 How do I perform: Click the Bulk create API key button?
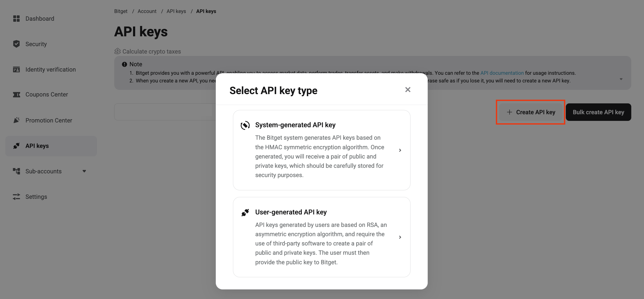[598, 112]
